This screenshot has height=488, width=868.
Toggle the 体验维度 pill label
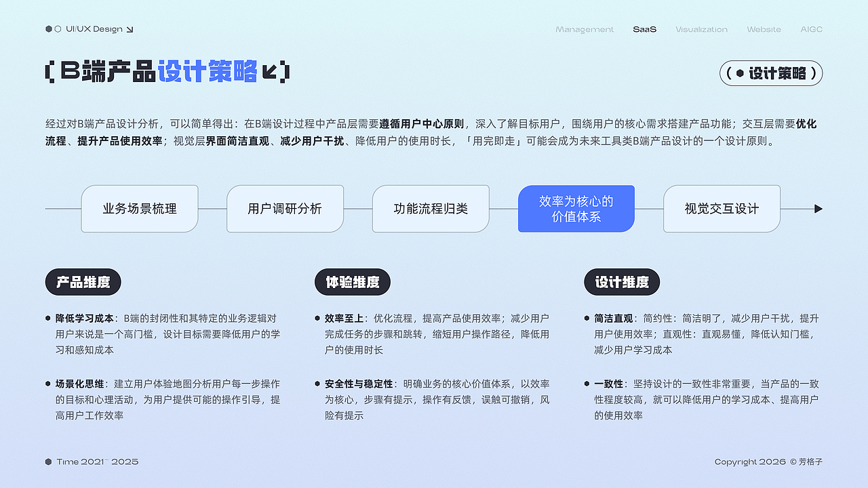click(x=352, y=282)
